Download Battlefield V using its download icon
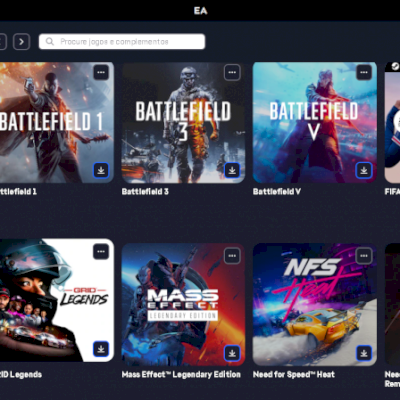This screenshot has width=400, height=400. click(x=364, y=170)
